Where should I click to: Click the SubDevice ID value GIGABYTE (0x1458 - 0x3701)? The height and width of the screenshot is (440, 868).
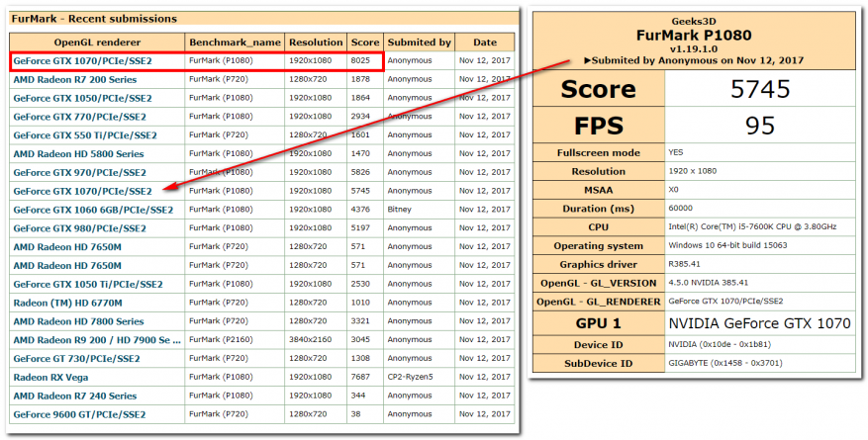coord(725,363)
